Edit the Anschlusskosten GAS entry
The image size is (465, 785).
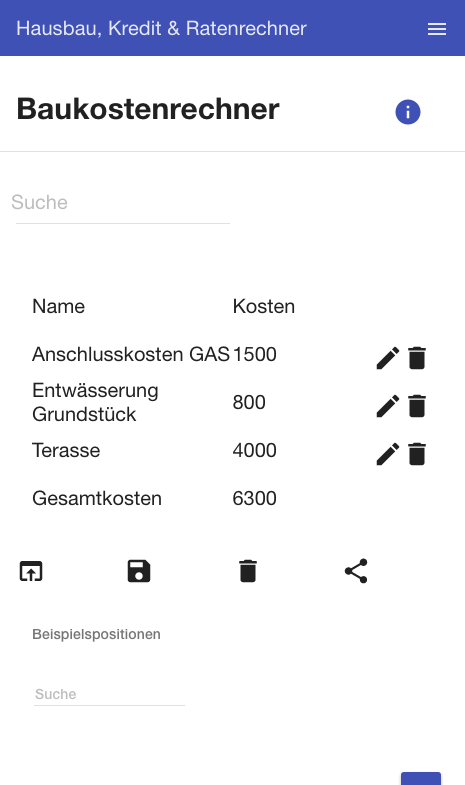(388, 358)
